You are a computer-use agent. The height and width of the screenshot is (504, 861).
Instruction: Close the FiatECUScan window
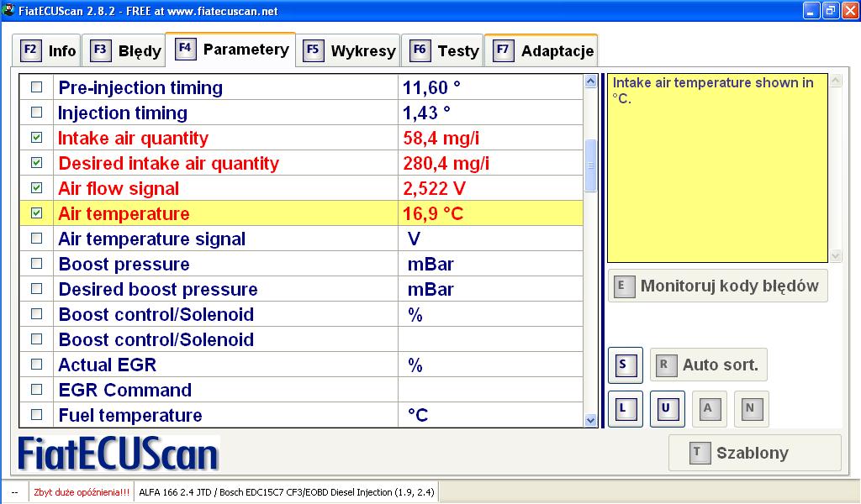tap(850, 10)
